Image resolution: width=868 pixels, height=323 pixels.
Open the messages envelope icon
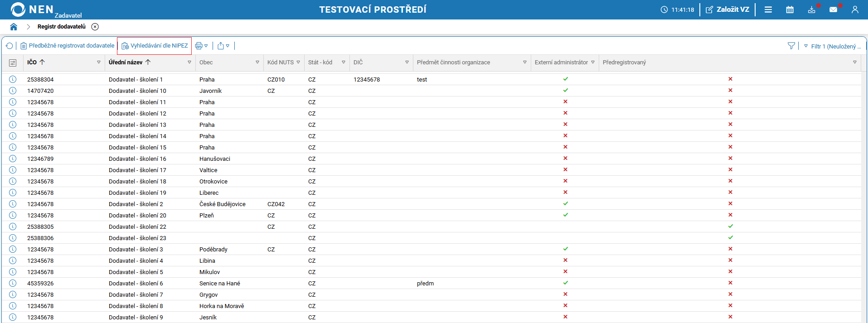pos(833,10)
